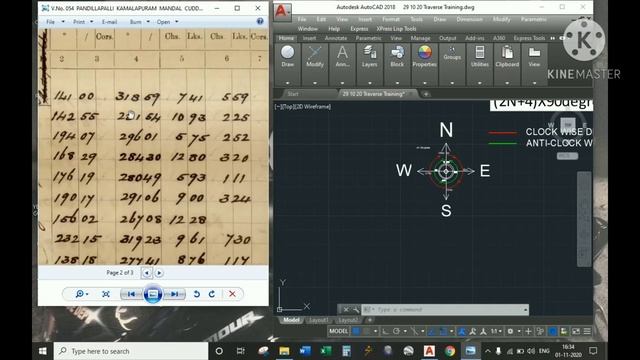Open the AutoCAD Dimension menu
Screen dimensions: 640x360
coord(469,19)
